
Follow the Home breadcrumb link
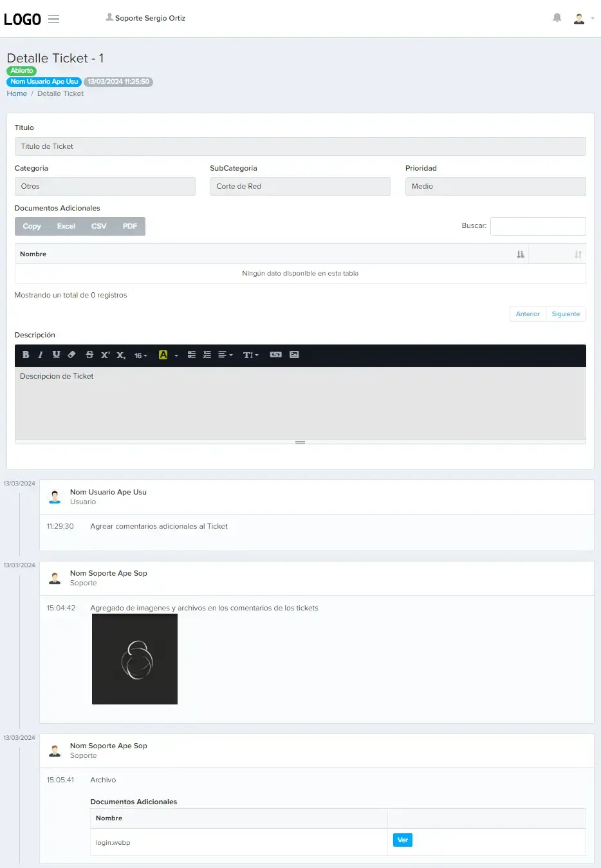click(x=17, y=94)
